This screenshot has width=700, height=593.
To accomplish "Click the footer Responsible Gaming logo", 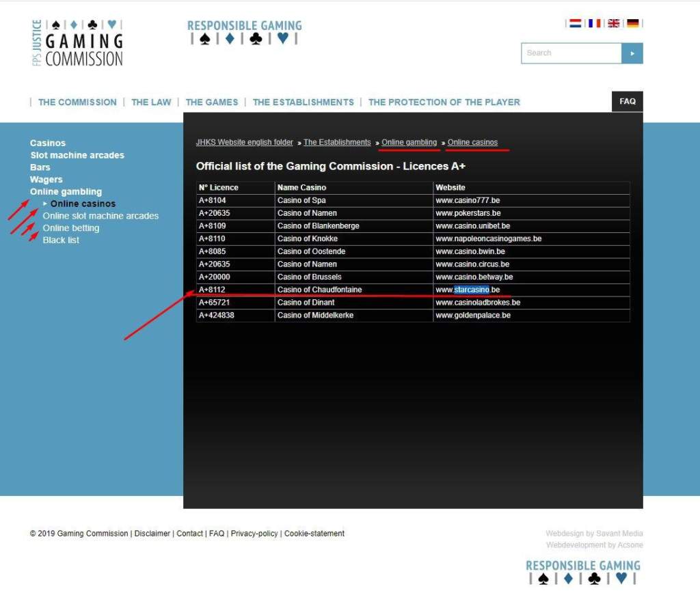I will (x=582, y=573).
